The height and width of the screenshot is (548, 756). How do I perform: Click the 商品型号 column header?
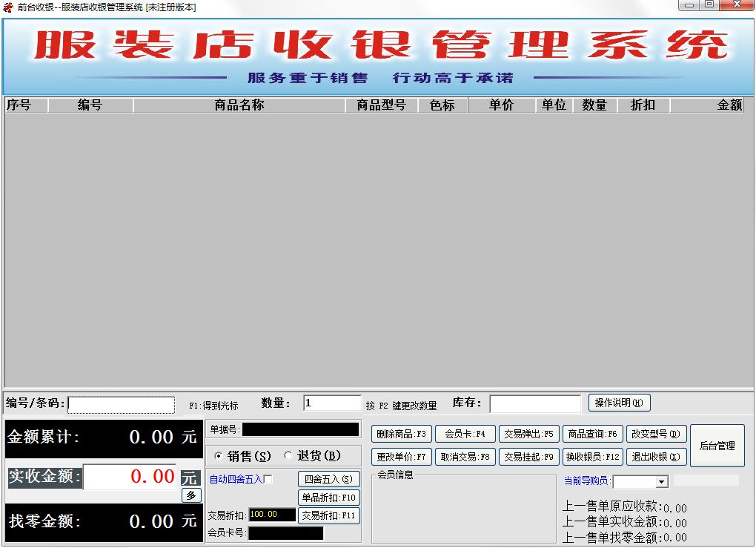382,105
